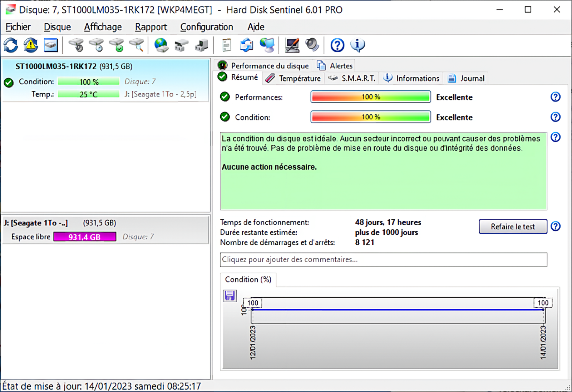Click the 'plus de 1000 jours' value
This screenshot has height=392, width=572.
pos(386,232)
